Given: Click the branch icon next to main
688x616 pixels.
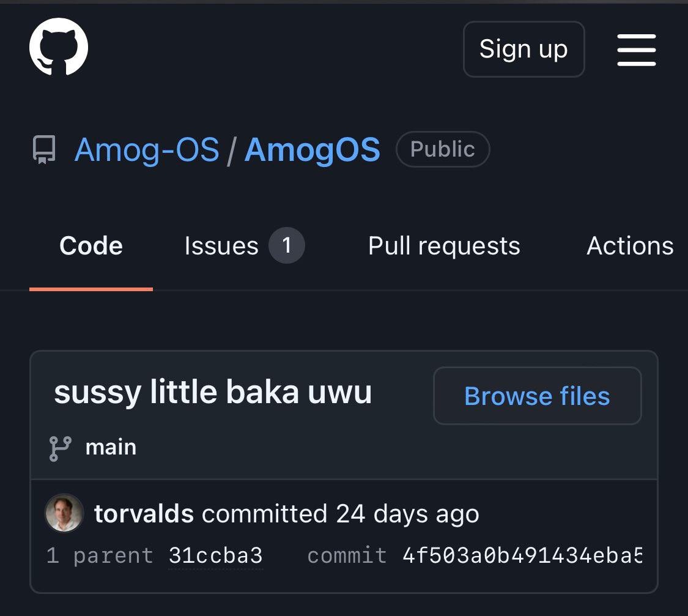Looking at the screenshot, I should (59, 447).
